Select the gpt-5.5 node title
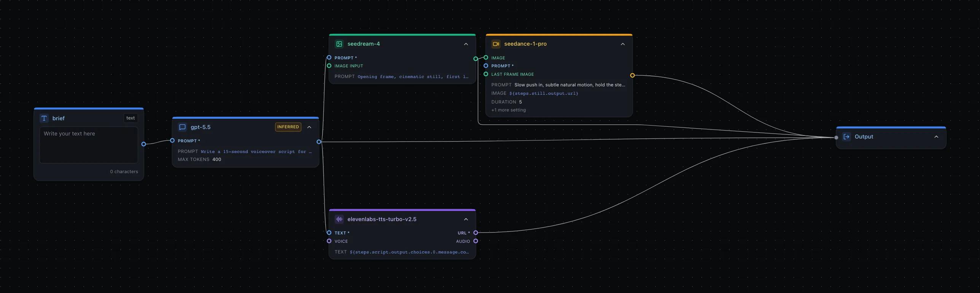The image size is (980, 293). point(200,127)
